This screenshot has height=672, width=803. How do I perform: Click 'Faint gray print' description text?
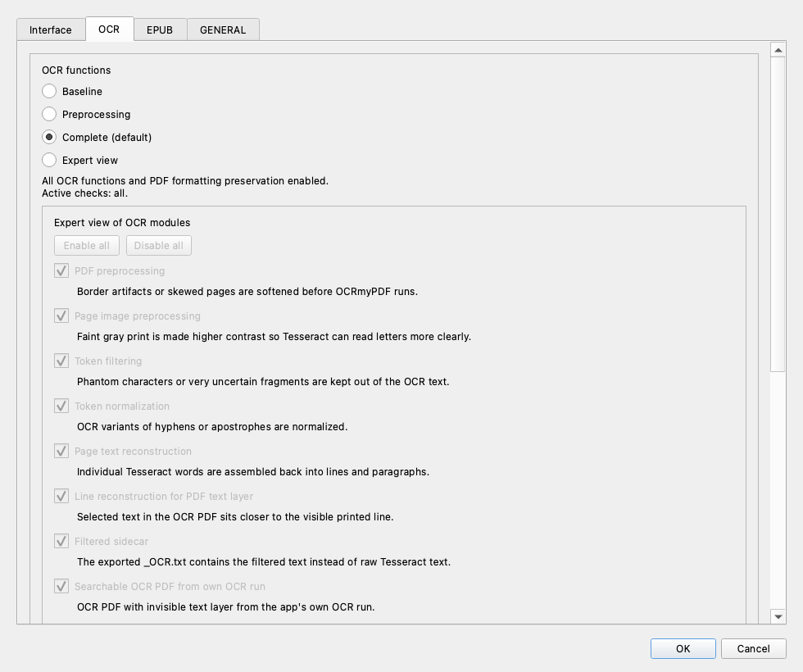274,337
